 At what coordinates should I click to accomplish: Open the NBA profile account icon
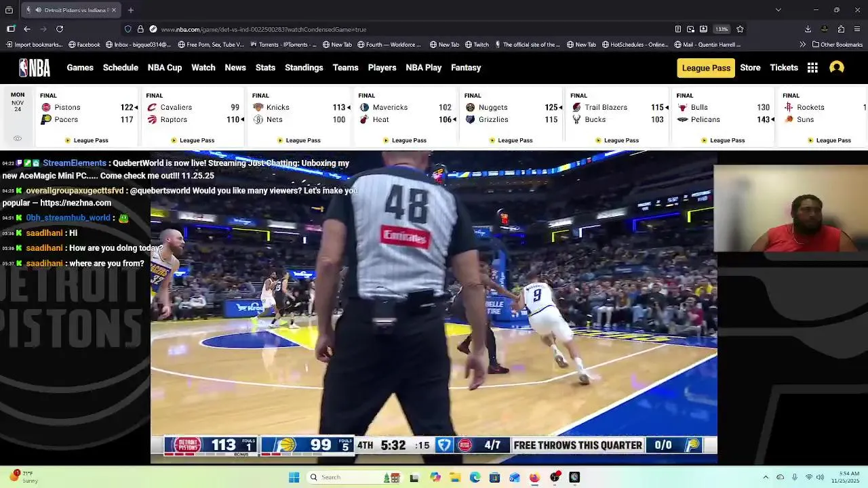[837, 68]
